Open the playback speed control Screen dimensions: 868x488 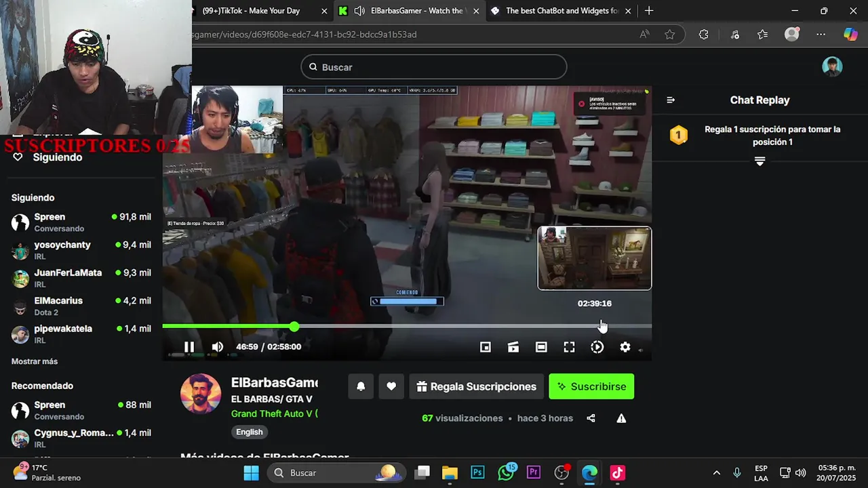597,347
